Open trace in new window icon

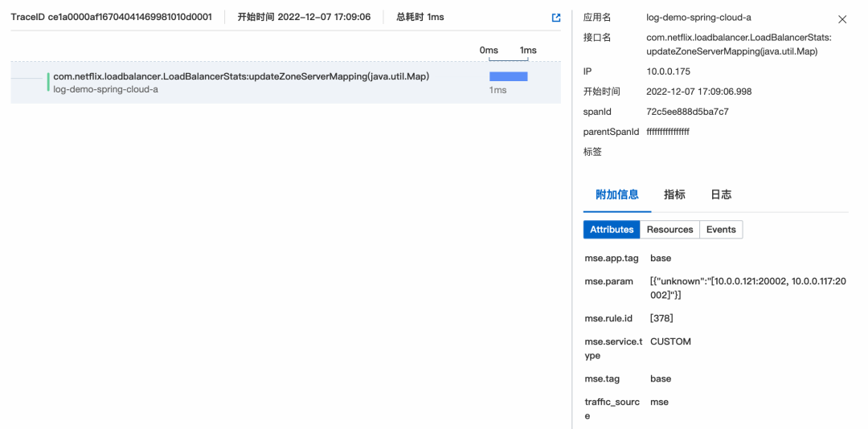556,18
